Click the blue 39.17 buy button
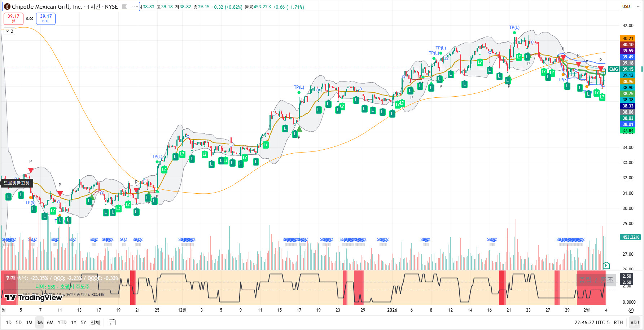This screenshot has width=644, height=330. 46,19
